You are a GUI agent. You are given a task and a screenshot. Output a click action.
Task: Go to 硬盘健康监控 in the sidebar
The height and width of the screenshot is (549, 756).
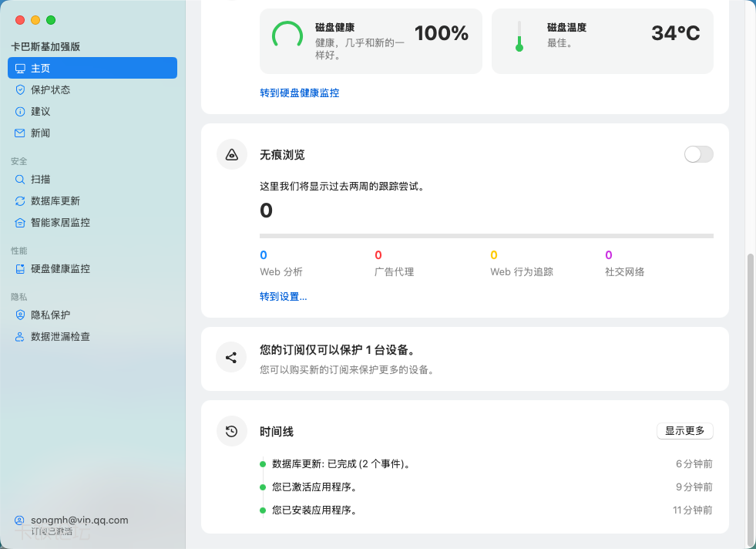coord(60,268)
